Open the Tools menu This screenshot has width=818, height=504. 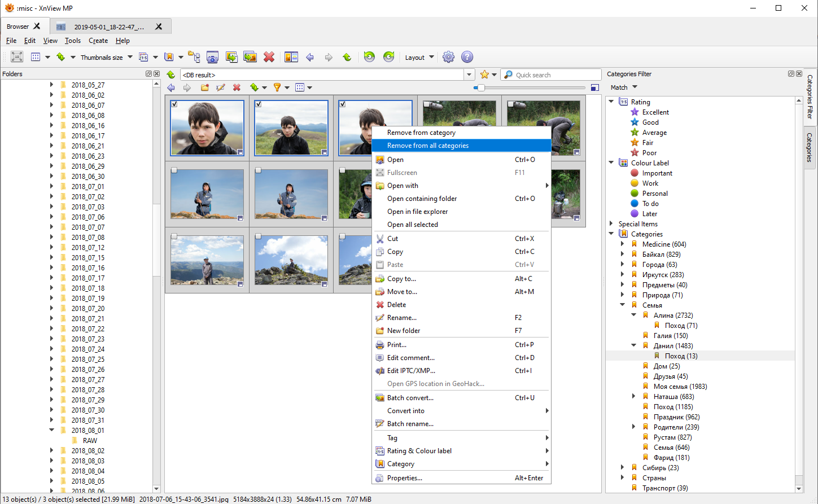[x=72, y=41]
